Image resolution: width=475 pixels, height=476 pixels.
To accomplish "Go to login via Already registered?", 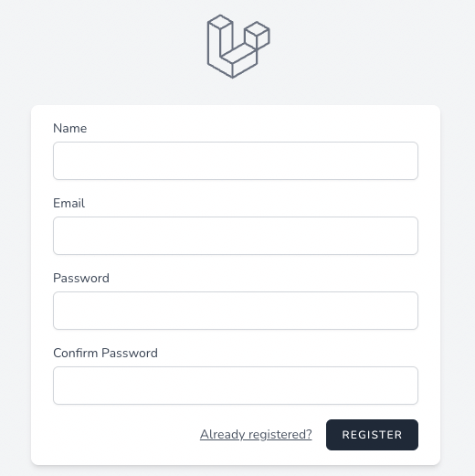I will pyautogui.click(x=256, y=435).
